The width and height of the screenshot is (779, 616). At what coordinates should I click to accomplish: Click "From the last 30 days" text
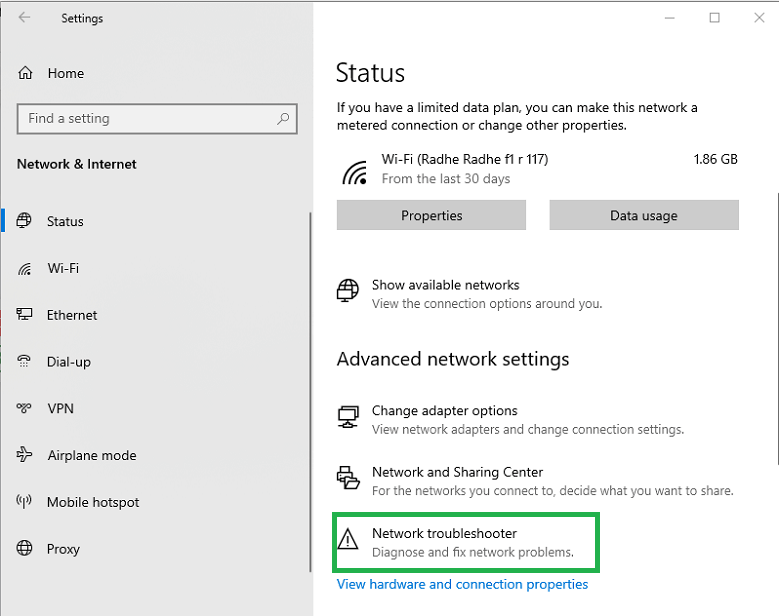tap(446, 178)
